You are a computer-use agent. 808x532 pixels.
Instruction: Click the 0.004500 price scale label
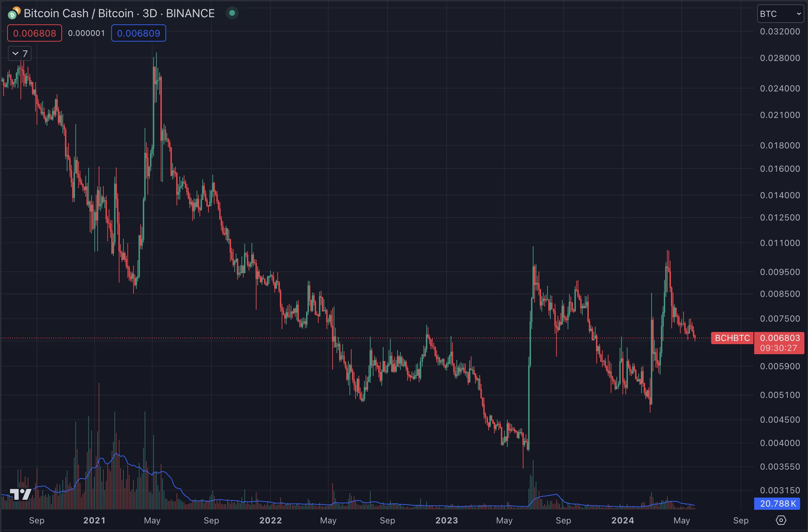(780, 420)
